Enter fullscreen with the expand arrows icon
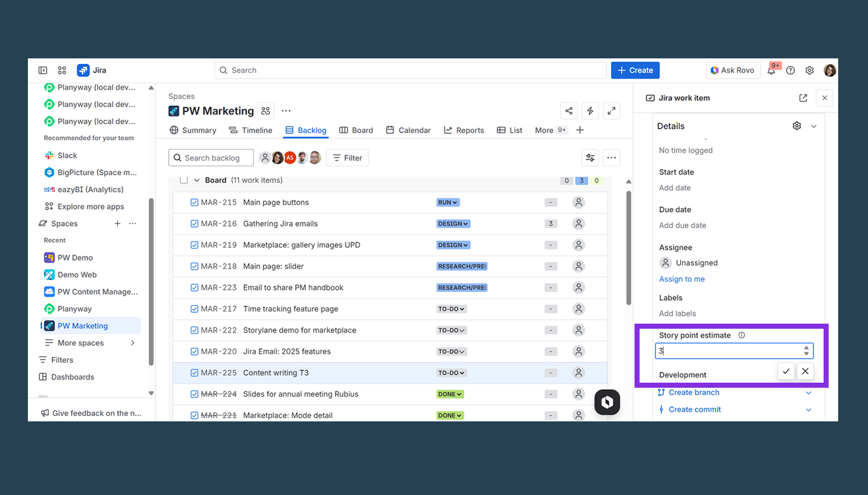Image resolution: width=868 pixels, height=495 pixels. 611,110
